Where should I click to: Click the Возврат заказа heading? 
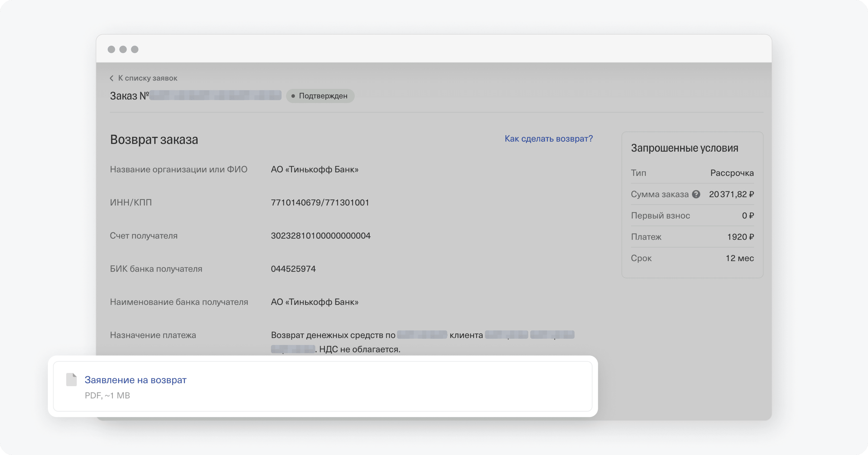(x=154, y=140)
